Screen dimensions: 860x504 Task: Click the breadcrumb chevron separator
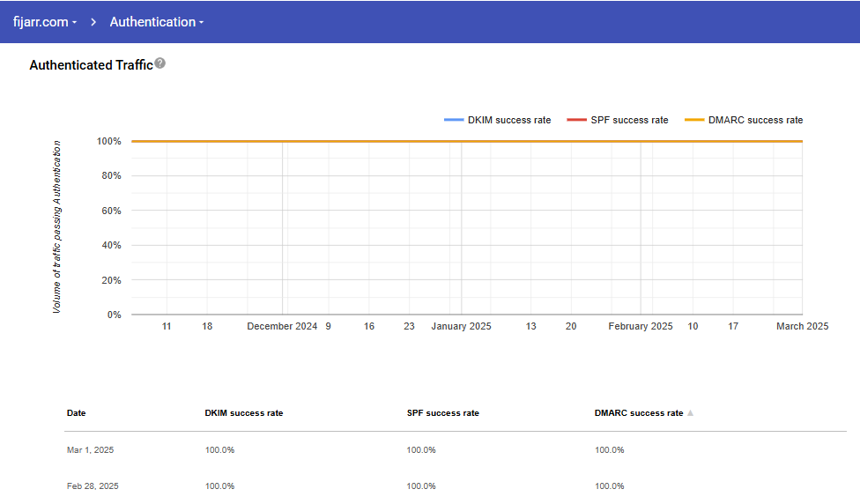pyautogui.click(x=93, y=22)
